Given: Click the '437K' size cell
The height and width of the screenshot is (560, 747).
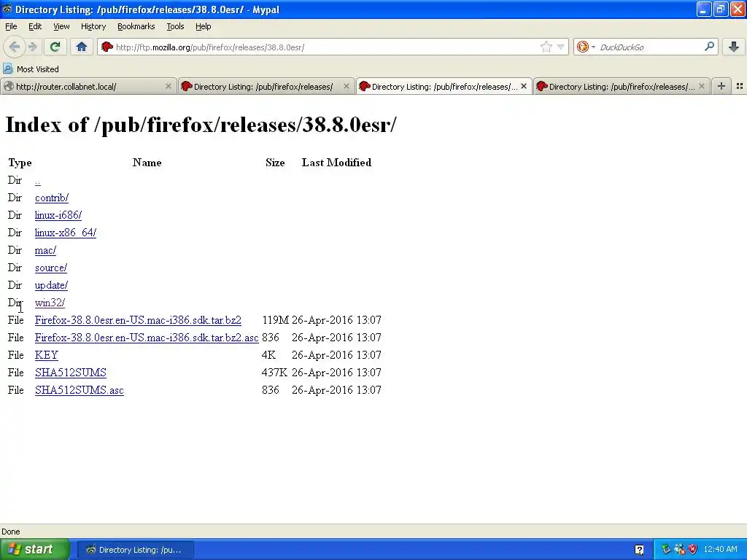Looking at the screenshot, I should point(274,373).
